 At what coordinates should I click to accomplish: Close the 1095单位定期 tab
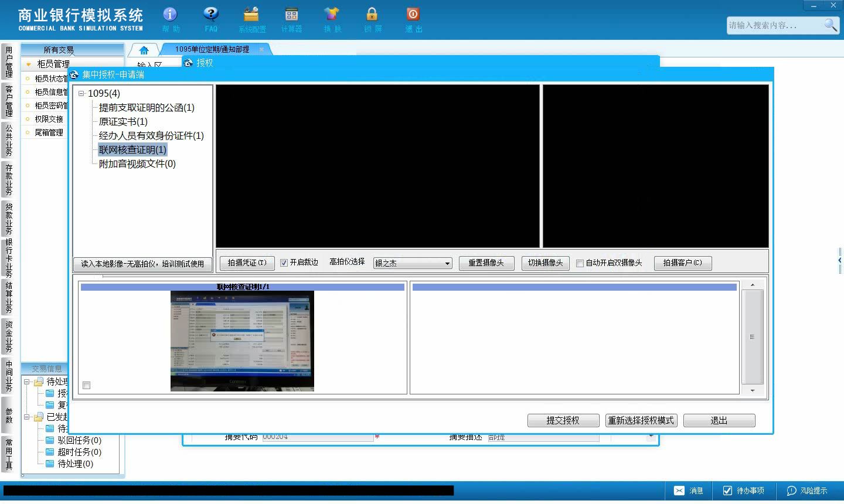click(261, 49)
